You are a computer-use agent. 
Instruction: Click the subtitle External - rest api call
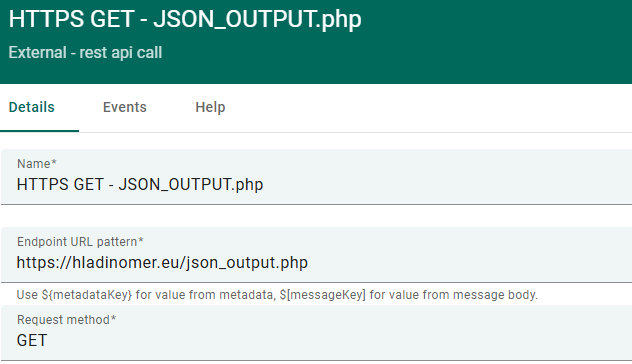point(85,52)
